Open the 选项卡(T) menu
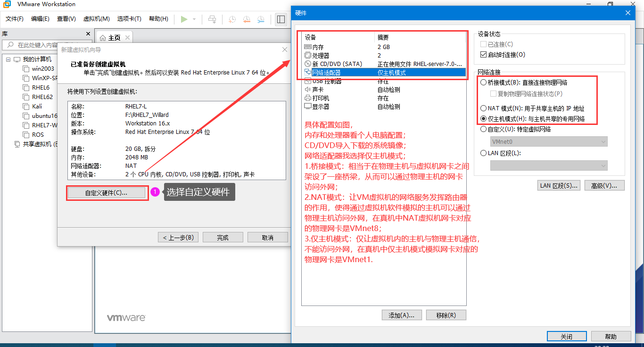This screenshot has height=347, width=644. [129, 19]
